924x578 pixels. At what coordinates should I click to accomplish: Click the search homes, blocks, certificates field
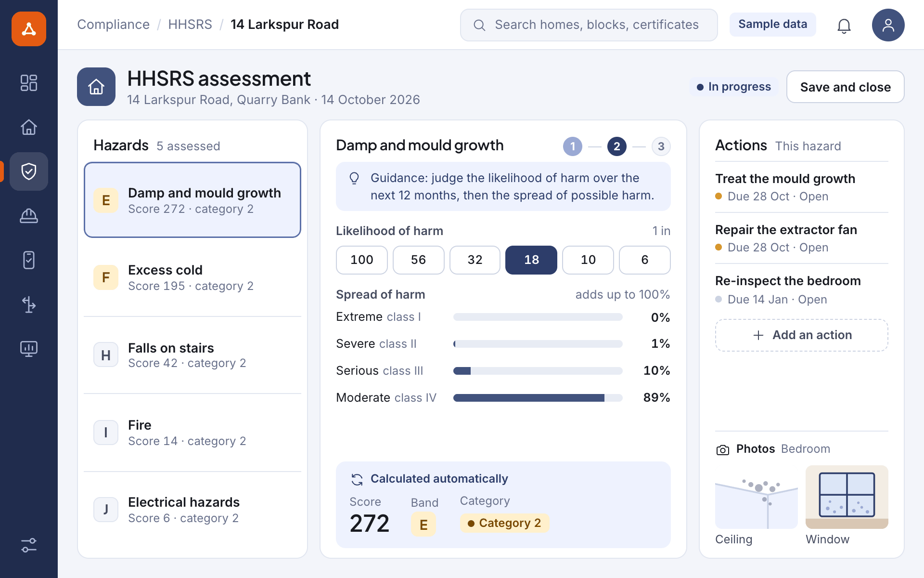tap(589, 25)
